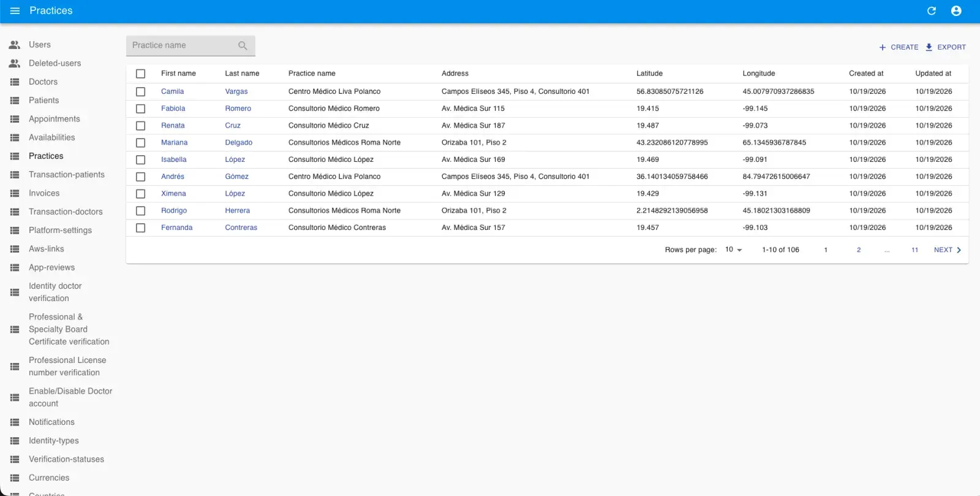Select the Camila Vargas row checkbox
Screen dimensions: 980x496
[140, 91]
